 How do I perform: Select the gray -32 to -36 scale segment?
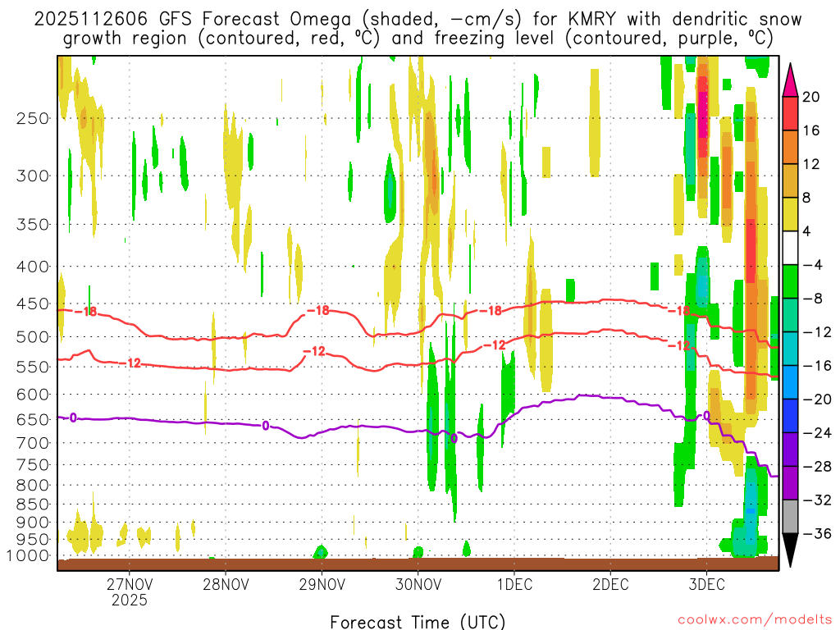tap(790, 517)
